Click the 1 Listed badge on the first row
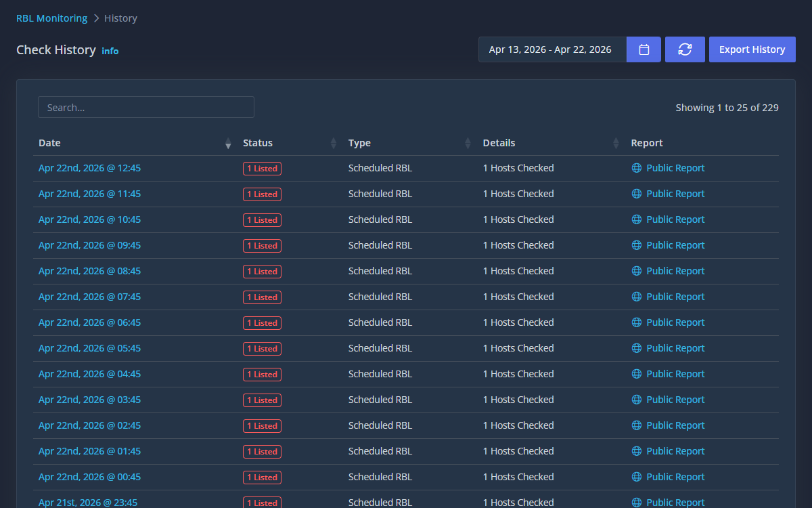 click(262, 168)
